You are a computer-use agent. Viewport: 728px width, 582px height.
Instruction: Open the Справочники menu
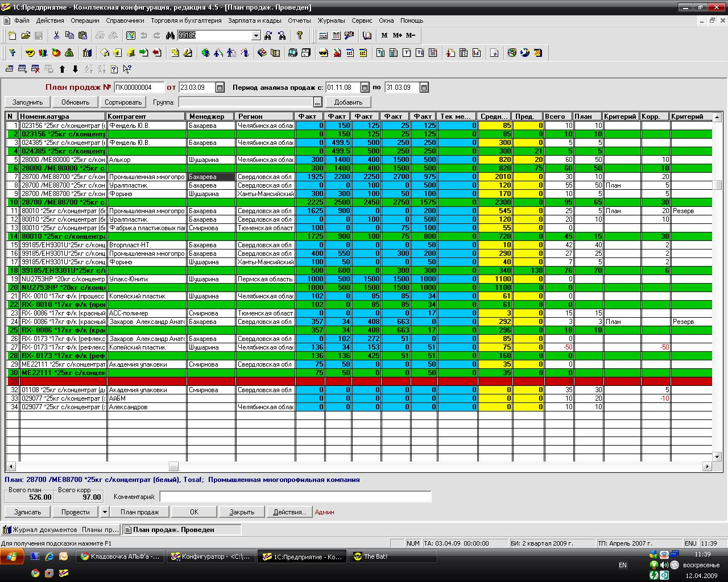pos(125,20)
